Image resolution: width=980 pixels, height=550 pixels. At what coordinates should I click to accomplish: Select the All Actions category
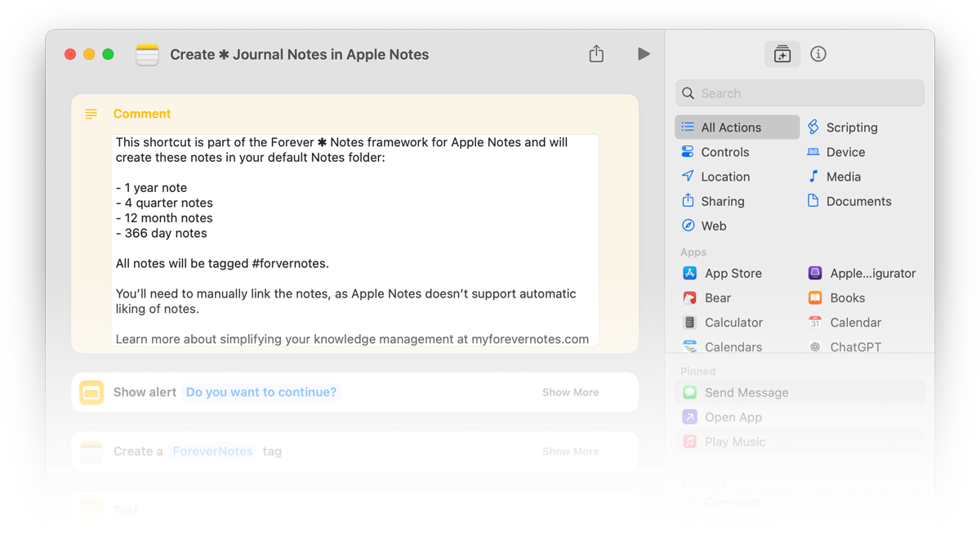pyautogui.click(x=737, y=127)
